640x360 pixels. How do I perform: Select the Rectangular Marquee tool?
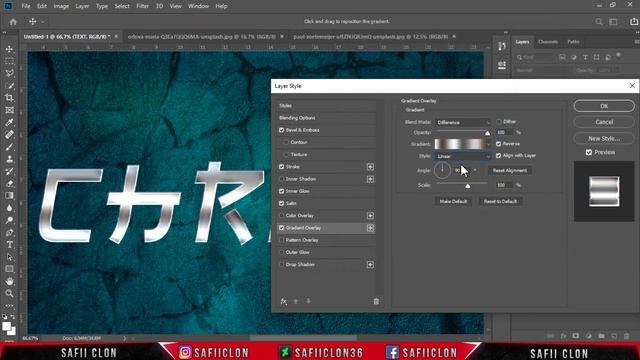pyautogui.click(x=9, y=61)
